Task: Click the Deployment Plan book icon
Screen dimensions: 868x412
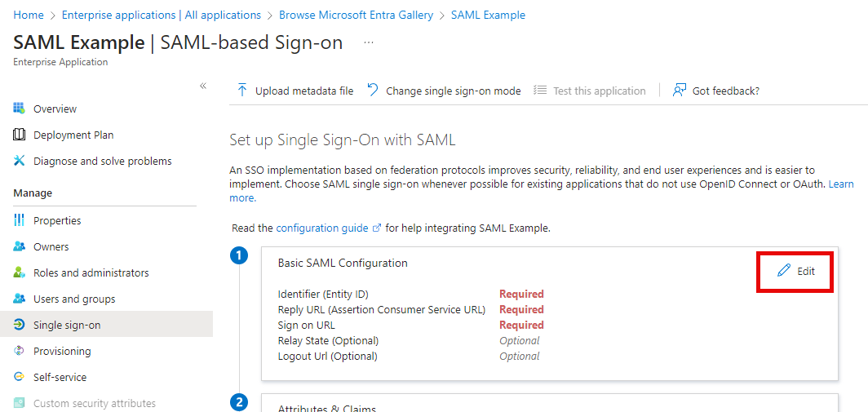Action: [x=19, y=135]
